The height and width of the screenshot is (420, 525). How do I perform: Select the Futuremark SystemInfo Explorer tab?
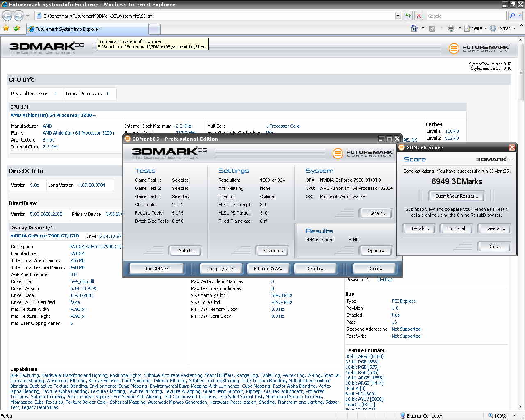87,29
